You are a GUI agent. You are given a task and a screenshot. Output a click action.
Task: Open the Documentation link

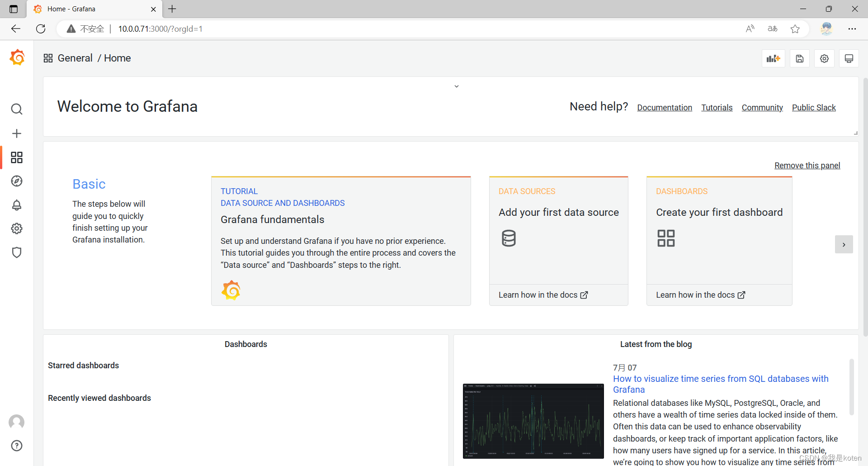[x=665, y=108]
